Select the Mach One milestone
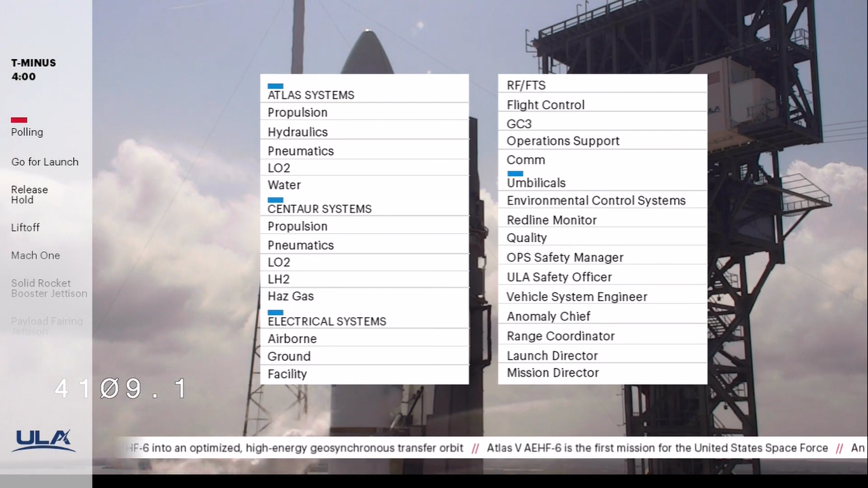Viewport: 868px width, 488px height. pos(36,255)
